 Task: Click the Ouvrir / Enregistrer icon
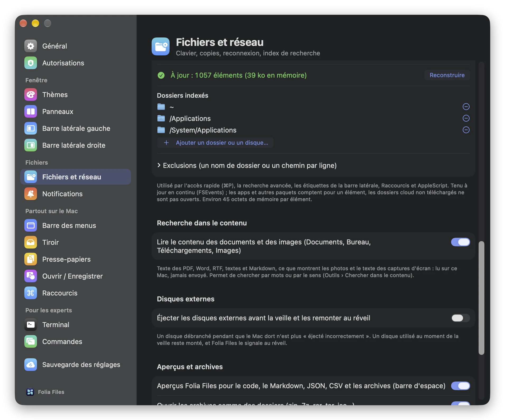(x=31, y=276)
